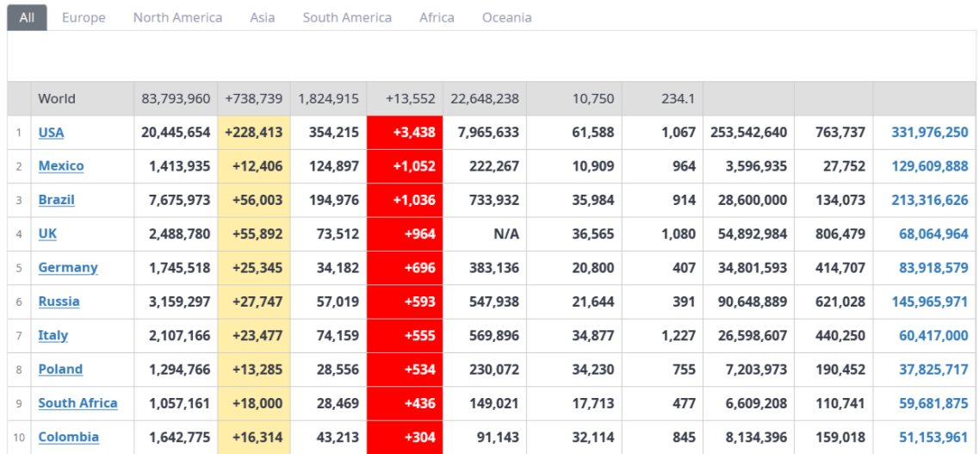Click South Africa population link 59,681,875
This screenshot has width=980, height=454.
pyautogui.click(x=933, y=402)
